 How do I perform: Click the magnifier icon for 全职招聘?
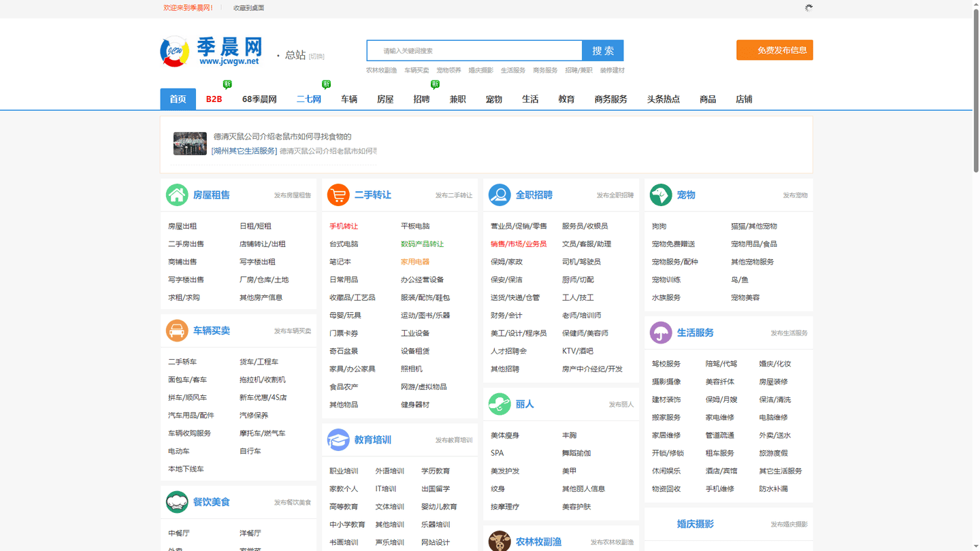[x=500, y=195]
